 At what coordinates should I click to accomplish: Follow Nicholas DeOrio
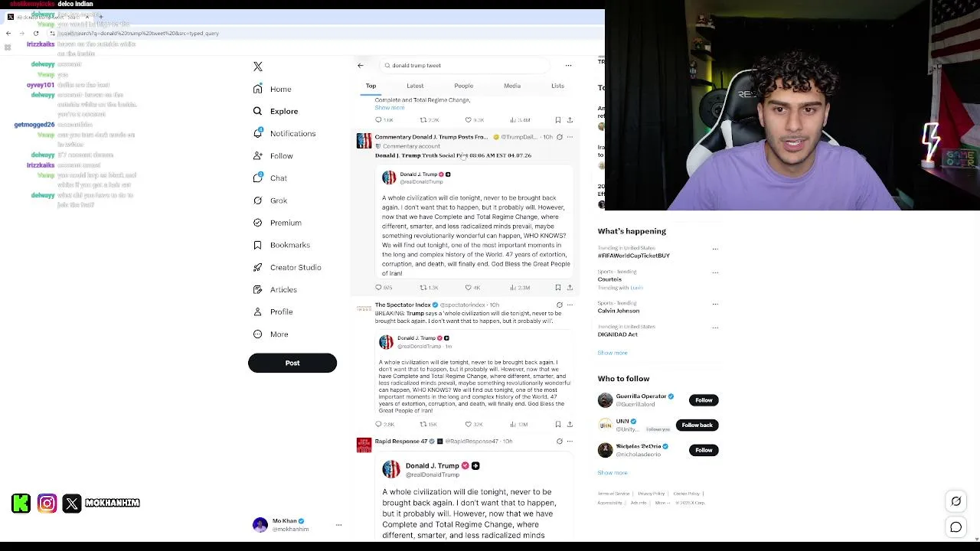coord(704,450)
